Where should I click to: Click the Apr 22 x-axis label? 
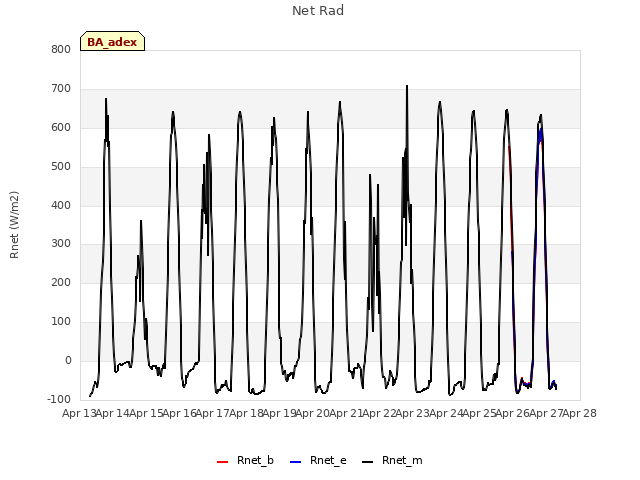tap(380, 413)
